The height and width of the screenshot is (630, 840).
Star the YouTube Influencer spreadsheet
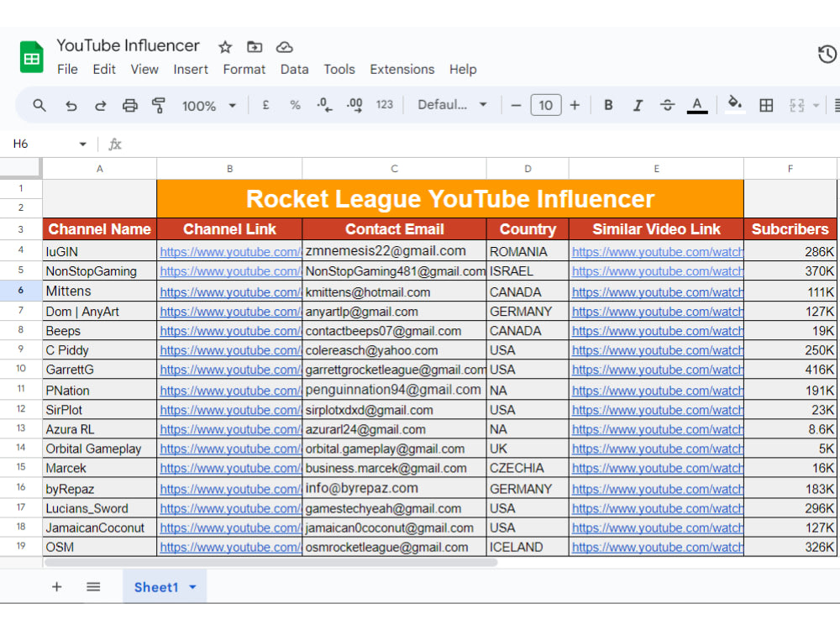224,46
